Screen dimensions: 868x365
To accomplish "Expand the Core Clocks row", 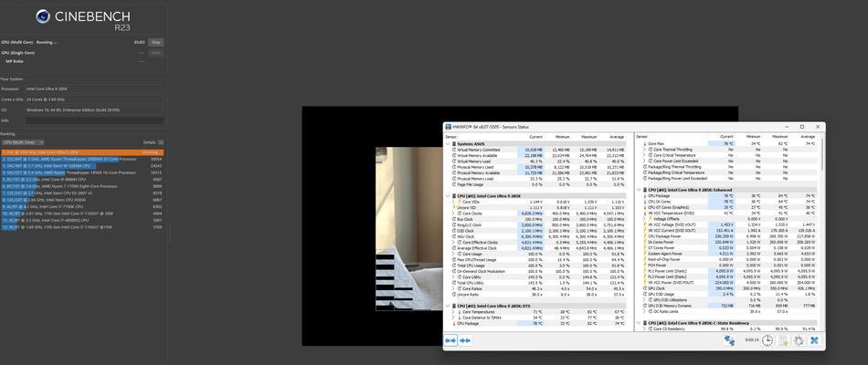I will (453, 213).
